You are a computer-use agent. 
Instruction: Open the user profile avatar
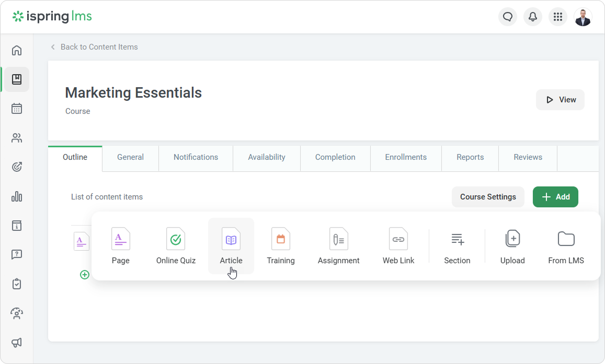[x=583, y=17]
